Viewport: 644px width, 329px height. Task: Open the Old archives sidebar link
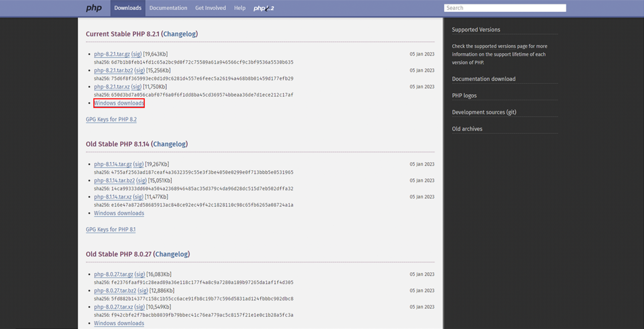(467, 129)
